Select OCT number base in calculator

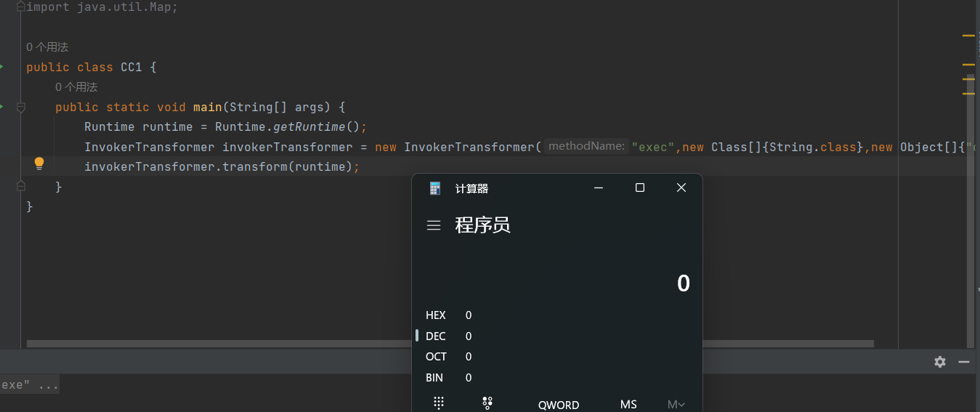(436, 357)
